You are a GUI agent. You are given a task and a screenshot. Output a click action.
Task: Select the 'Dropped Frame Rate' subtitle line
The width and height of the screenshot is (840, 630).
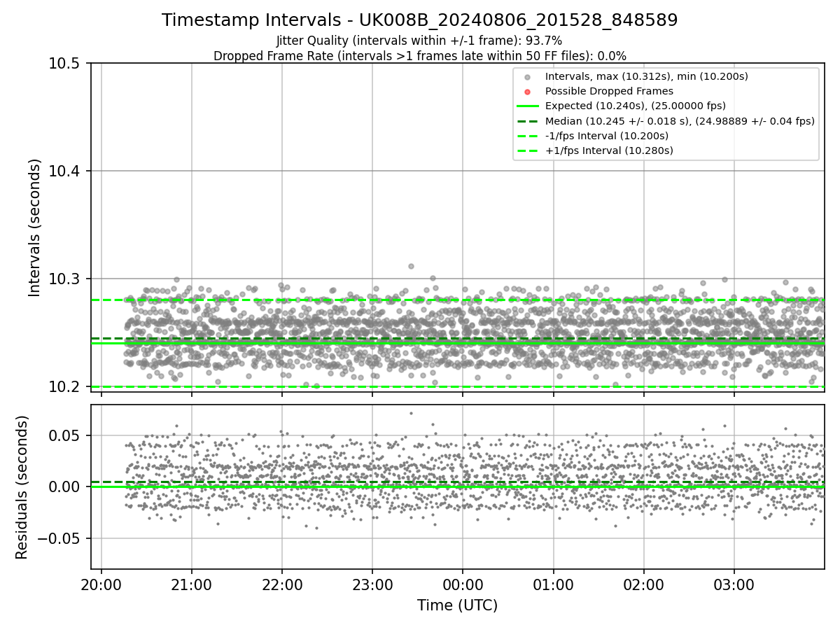[x=420, y=56]
